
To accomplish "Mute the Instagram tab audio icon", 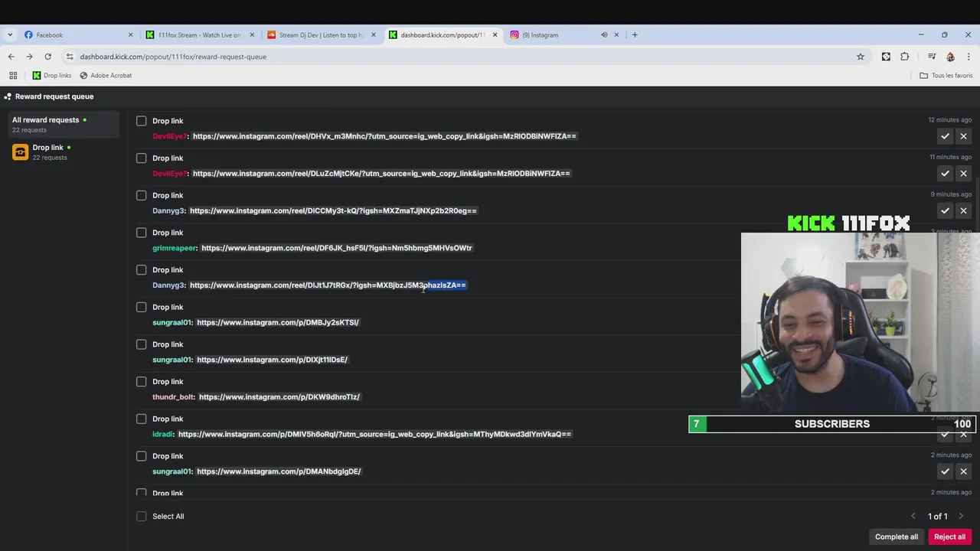I will 604,34.
